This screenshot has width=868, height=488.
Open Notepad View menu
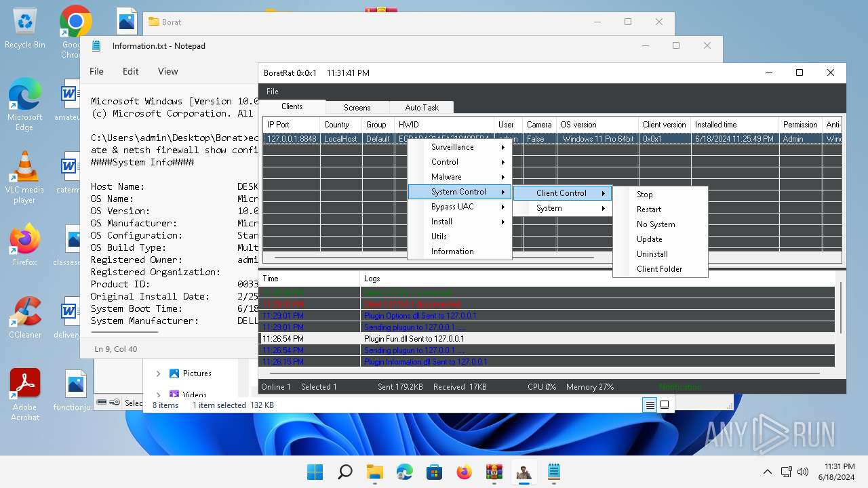[x=168, y=71]
